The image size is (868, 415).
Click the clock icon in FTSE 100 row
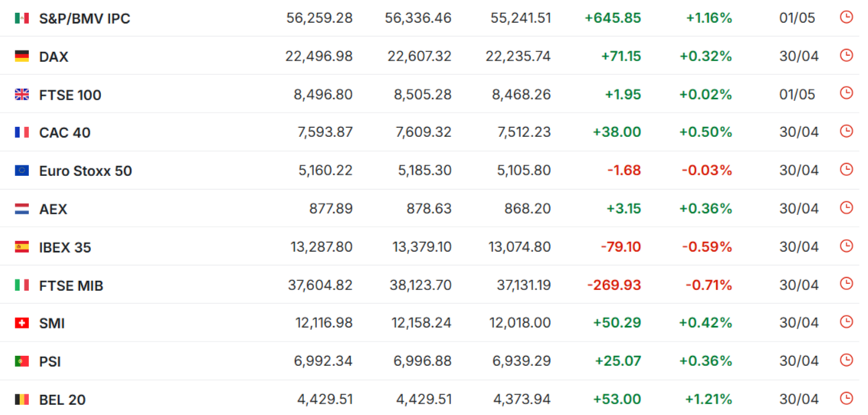(847, 93)
